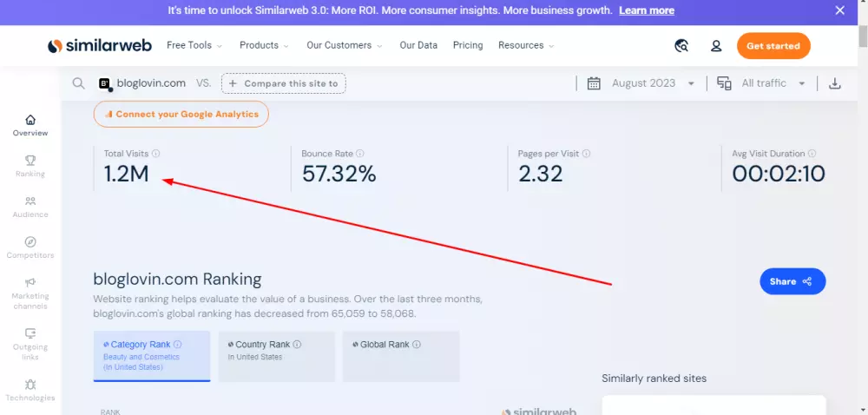Open the user account icon
The height and width of the screenshot is (415, 868).
click(x=716, y=46)
